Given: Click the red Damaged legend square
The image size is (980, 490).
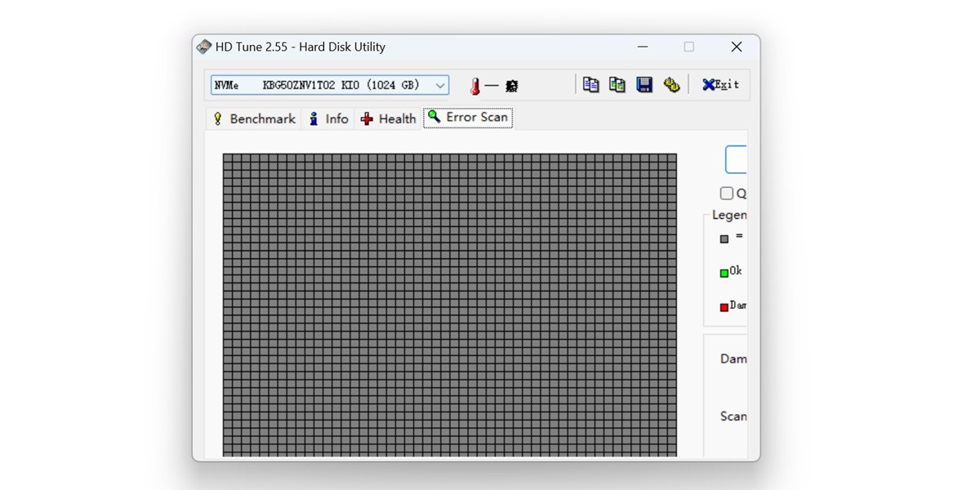Looking at the screenshot, I should pos(724,307).
